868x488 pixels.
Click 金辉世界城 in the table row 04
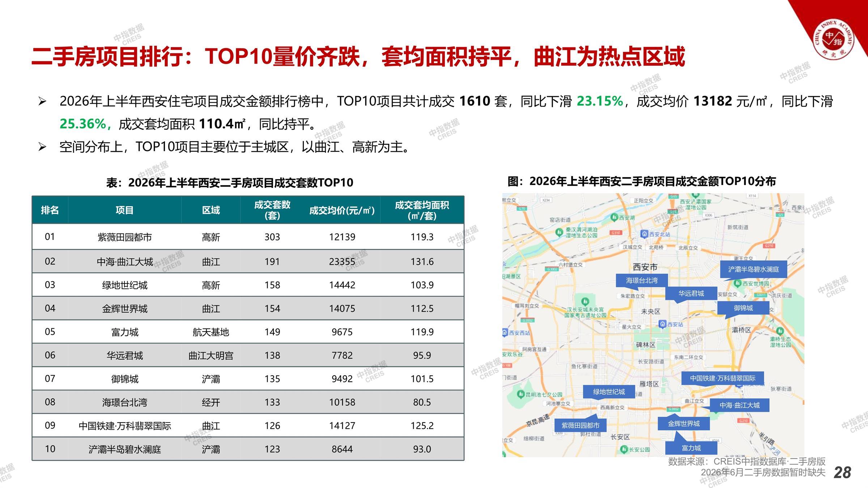coord(125,309)
